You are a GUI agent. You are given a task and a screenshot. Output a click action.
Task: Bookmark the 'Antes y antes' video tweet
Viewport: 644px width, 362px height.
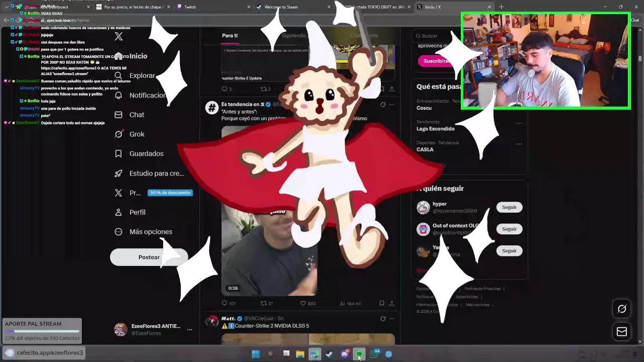pyautogui.click(x=382, y=303)
